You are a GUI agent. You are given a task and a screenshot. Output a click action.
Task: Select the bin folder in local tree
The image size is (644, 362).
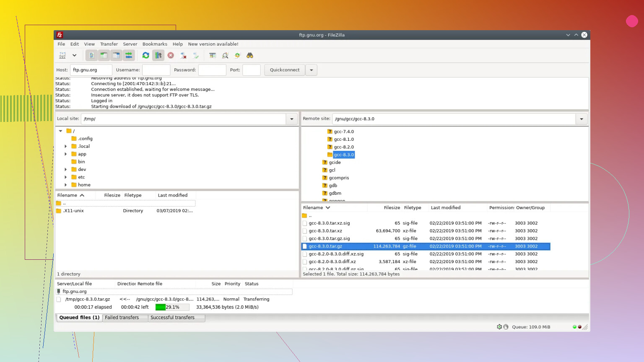[x=81, y=162]
